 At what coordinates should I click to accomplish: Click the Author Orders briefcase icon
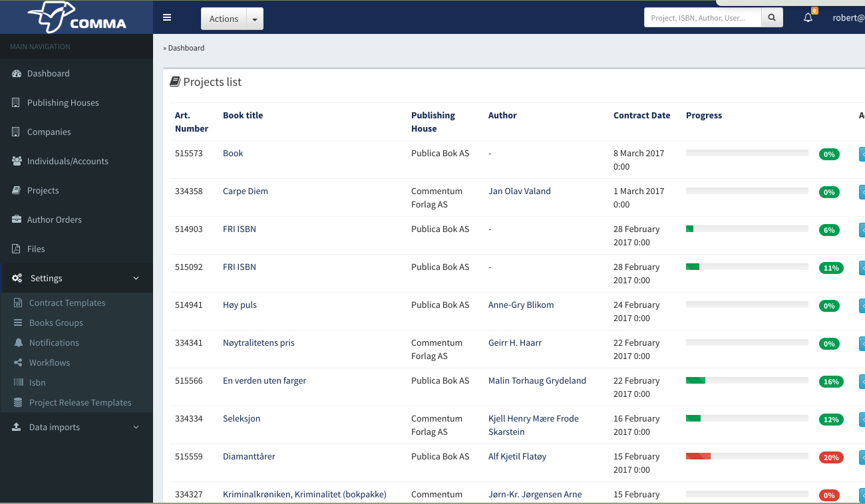17,220
